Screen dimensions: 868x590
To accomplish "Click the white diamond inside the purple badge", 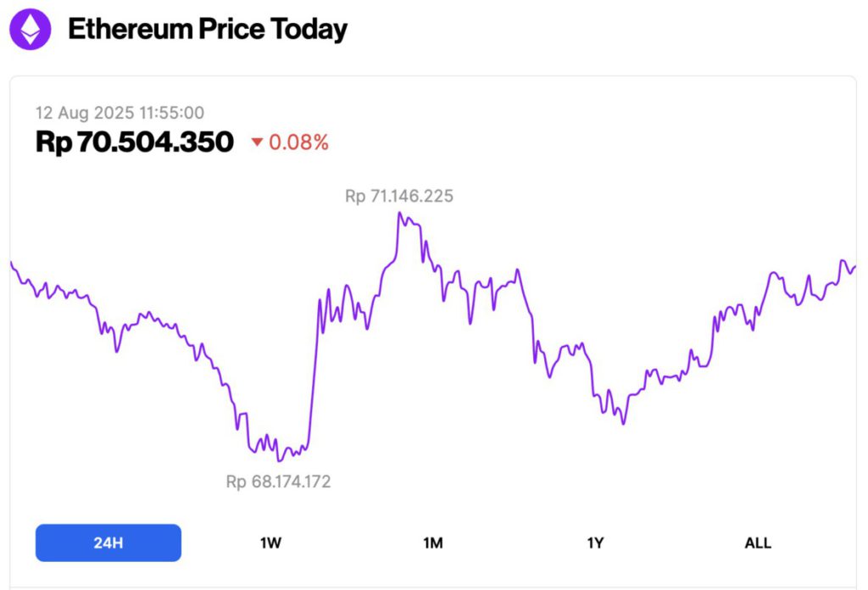I will (x=31, y=30).
